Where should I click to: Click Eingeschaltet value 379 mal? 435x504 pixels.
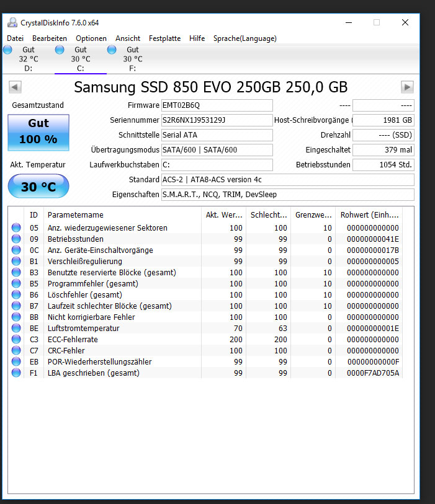(x=383, y=150)
